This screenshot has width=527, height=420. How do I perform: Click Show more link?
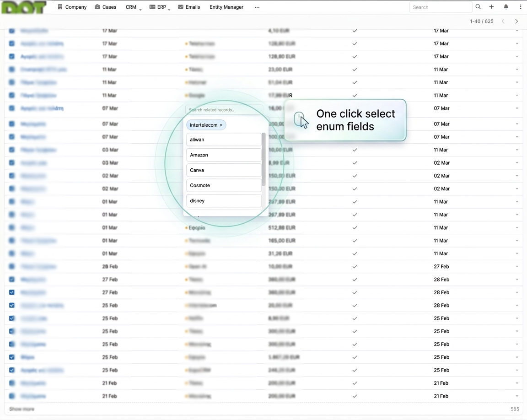coord(22,409)
